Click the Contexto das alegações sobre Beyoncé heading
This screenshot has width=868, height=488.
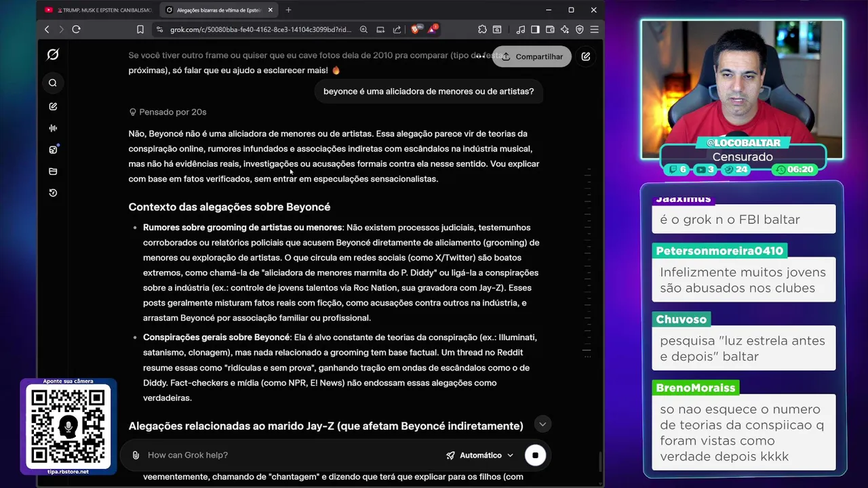229,207
